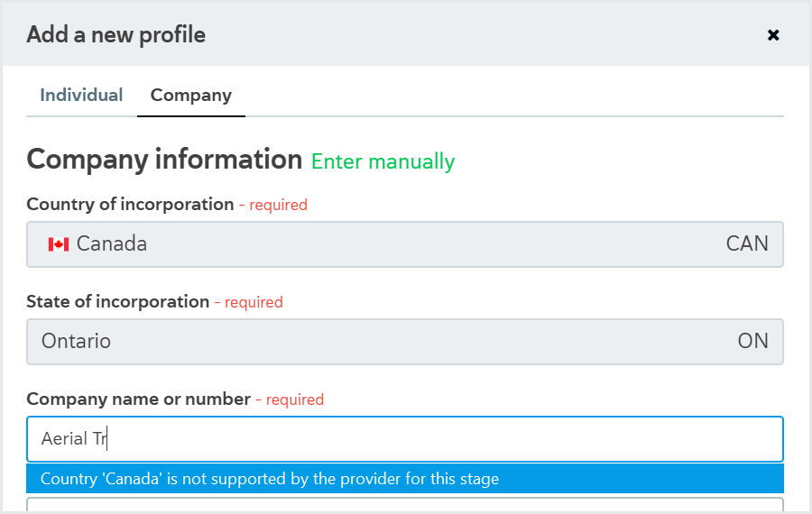
Task: Click the CAN country code
Action: click(747, 243)
